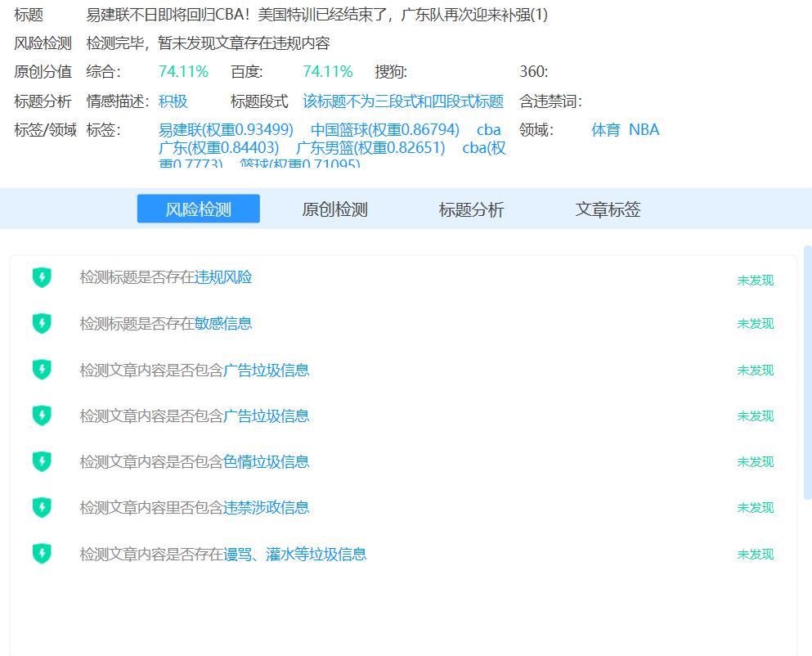Image resolution: width=812 pixels, height=656 pixels.
Task: Click the 谩骂、灌水等垃圾信息 link
Action: [x=294, y=554]
